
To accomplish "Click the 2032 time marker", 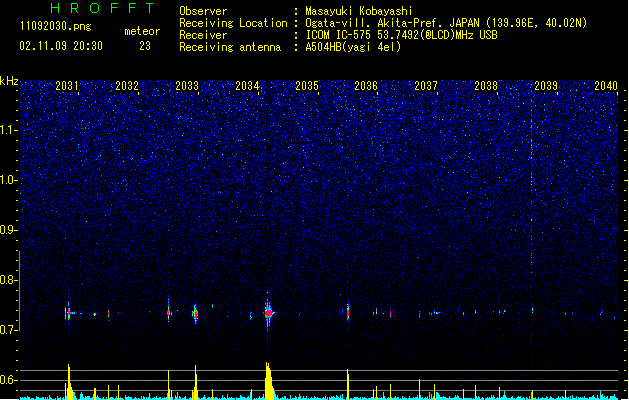I will click(127, 86).
